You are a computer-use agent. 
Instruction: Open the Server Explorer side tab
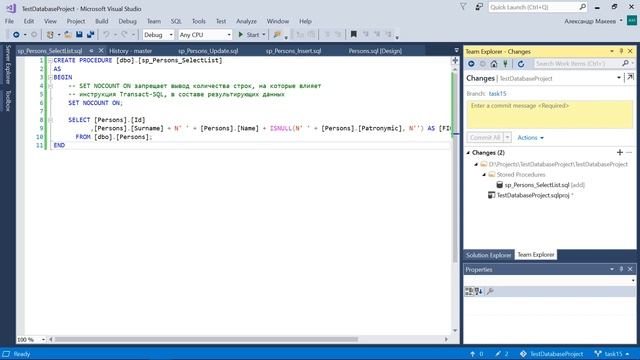8,64
